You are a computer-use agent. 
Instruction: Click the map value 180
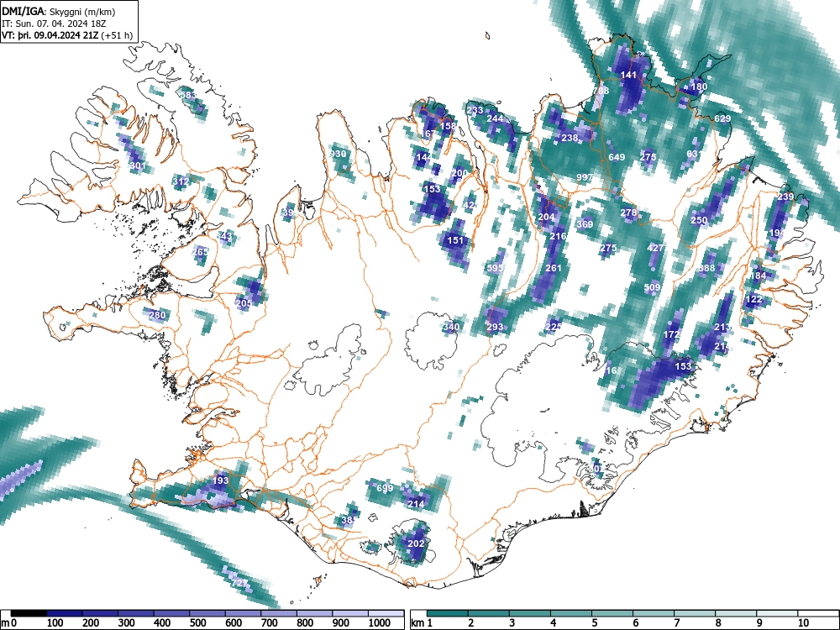(699, 87)
